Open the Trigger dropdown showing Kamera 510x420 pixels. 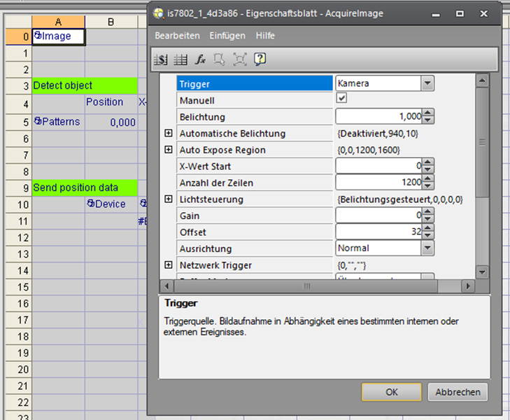tap(427, 83)
